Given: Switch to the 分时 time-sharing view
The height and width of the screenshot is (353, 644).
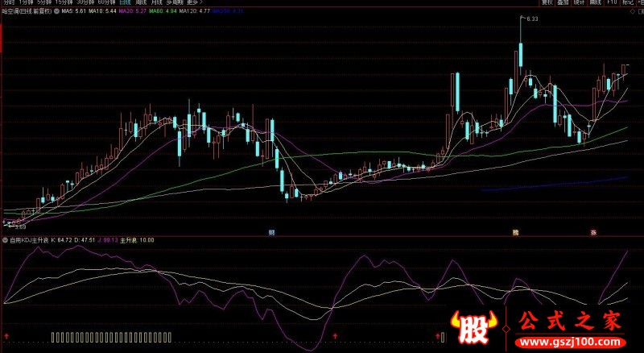Looking at the screenshot, I should (x=8, y=2).
